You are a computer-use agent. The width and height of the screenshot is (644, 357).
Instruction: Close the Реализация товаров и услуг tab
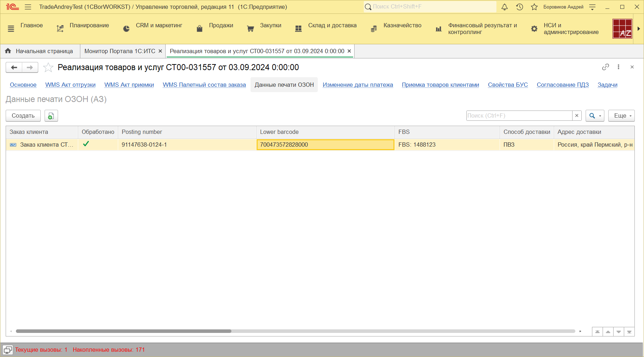(349, 51)
